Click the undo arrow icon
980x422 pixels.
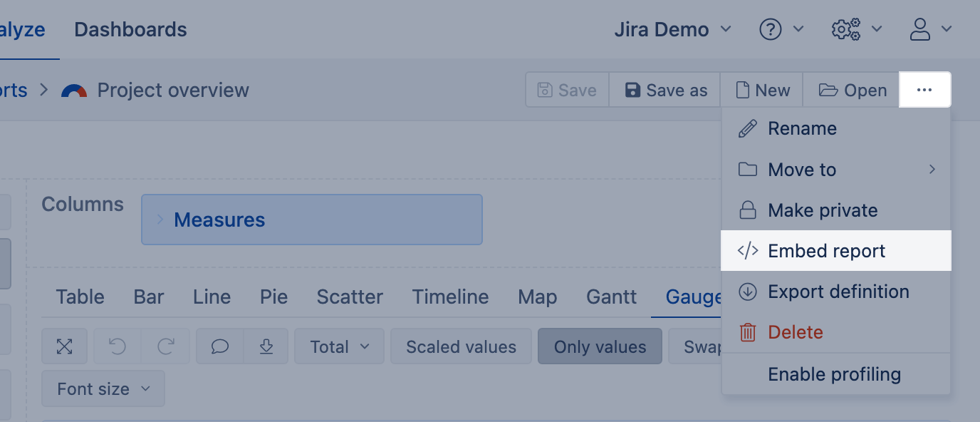[x=118, y=346]
